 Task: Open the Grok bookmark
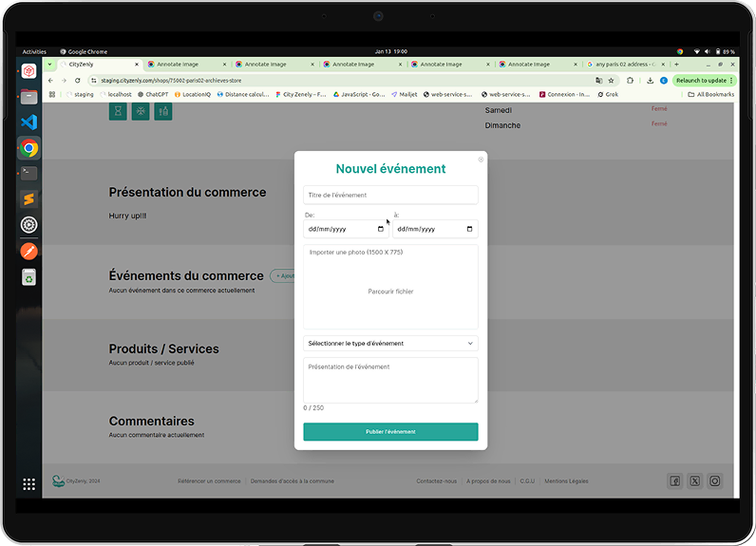pyautogui.click(x=608, y=94)
